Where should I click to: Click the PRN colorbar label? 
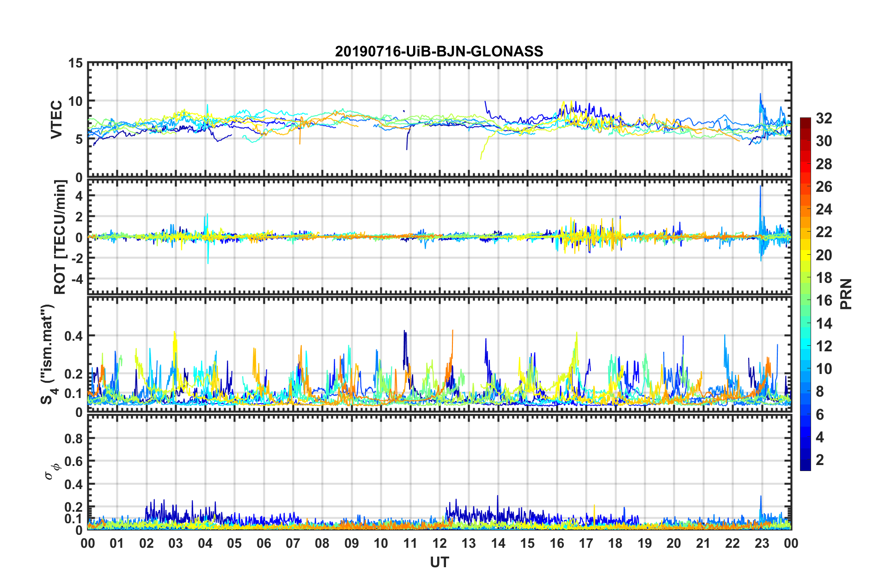click(846, 294)
